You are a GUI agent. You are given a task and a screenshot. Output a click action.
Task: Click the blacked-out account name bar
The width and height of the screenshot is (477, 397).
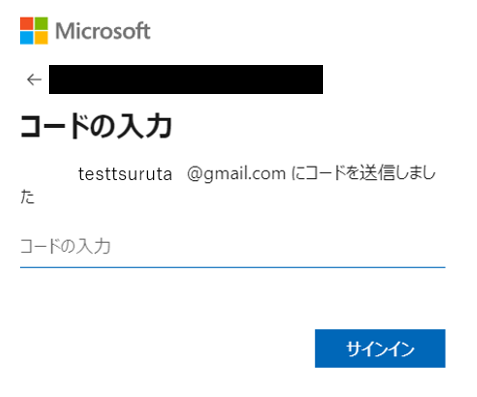(186, 79)
